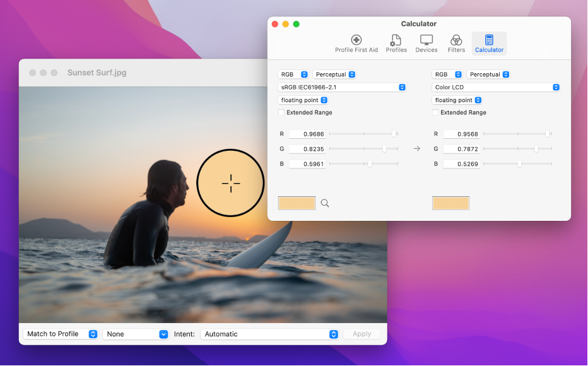Close the Calculator window with red button

(275, 24)
